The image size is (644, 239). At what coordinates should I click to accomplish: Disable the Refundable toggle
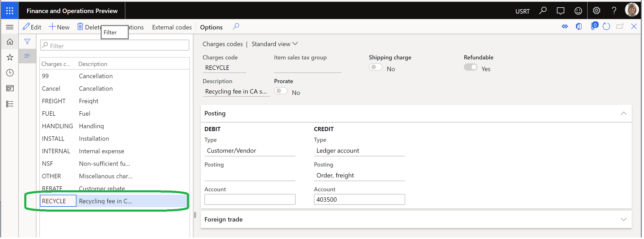point(470,67)
